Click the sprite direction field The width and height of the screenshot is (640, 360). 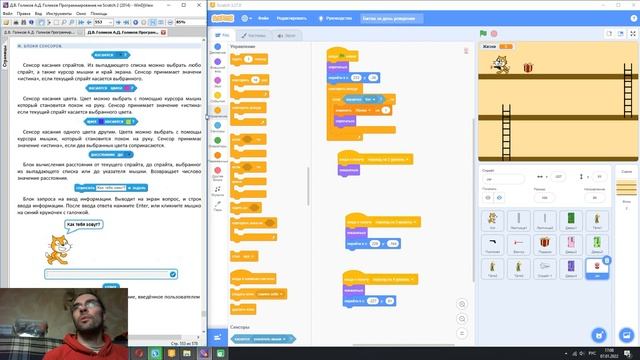click(x=594, y=198)
